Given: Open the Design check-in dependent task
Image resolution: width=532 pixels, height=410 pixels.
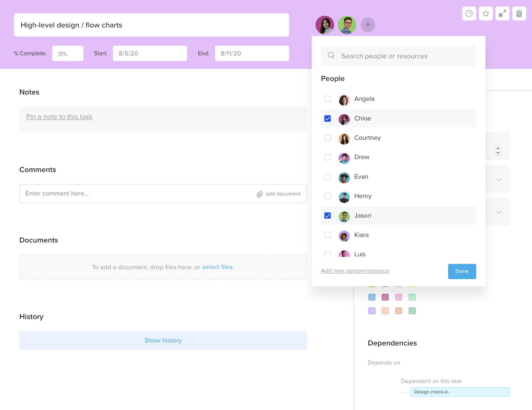Looking at the screenshot, I should (460, 392).
